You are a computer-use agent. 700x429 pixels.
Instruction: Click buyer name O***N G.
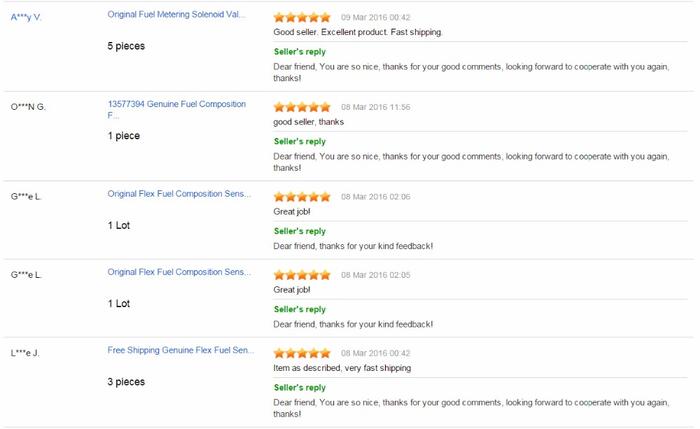[28, 107]
